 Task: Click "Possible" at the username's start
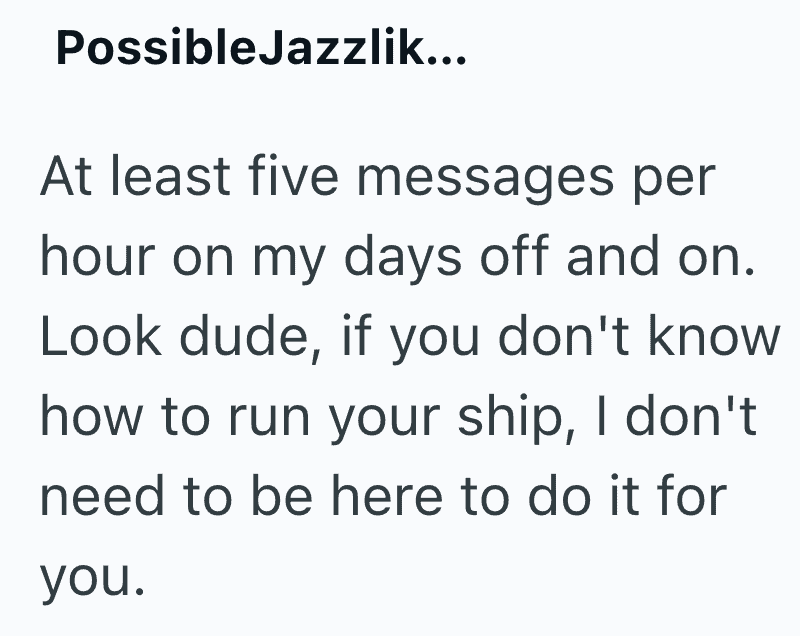(x=158, y=50)
